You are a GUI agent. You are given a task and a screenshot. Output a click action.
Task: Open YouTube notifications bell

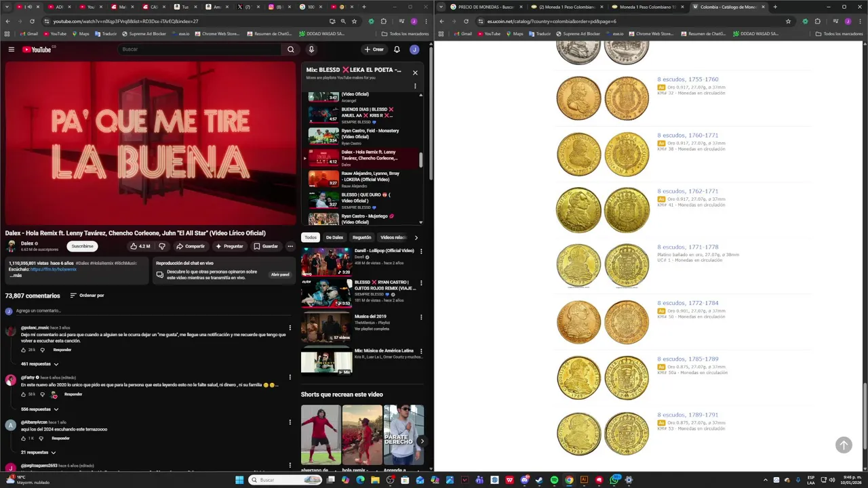pos(397,49)
